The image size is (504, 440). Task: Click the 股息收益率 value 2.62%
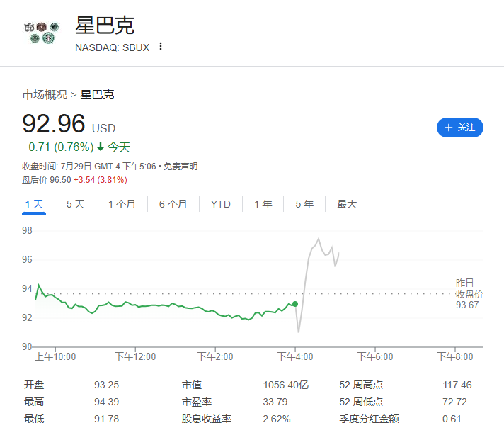click(x=277, y=419)
